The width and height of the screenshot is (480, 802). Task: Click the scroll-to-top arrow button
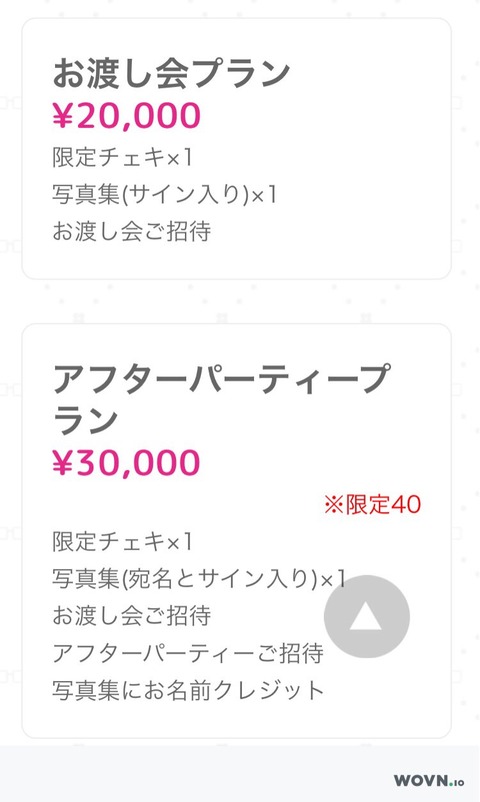pos(366,616)
